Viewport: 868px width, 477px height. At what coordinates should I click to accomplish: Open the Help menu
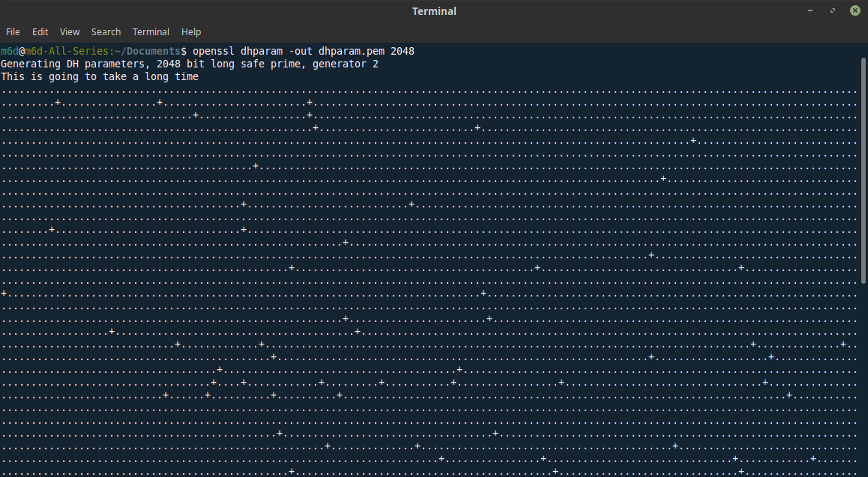coord(191,32)
